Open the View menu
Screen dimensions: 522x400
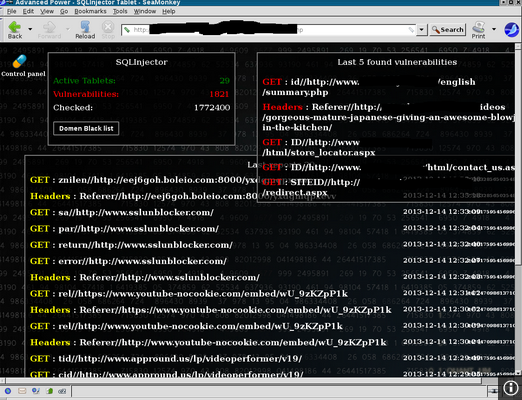(x=47, y=11)
